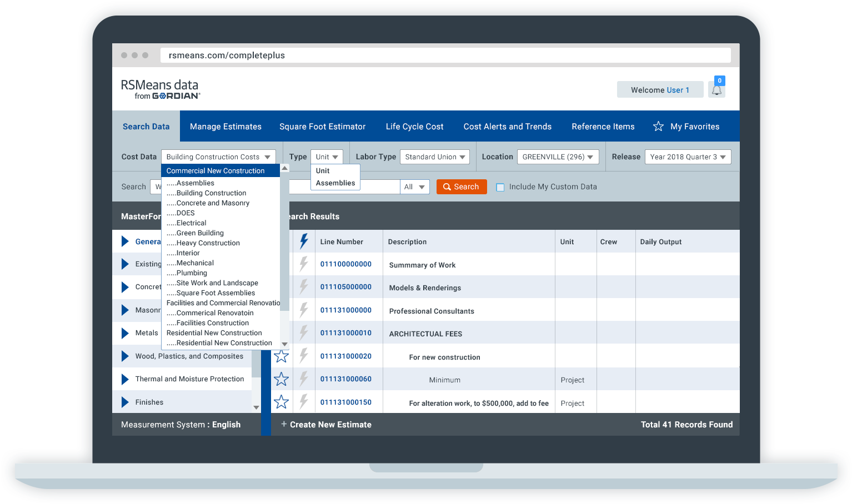
Task: Click the blue lightning bolt column header
Action: 304,241
